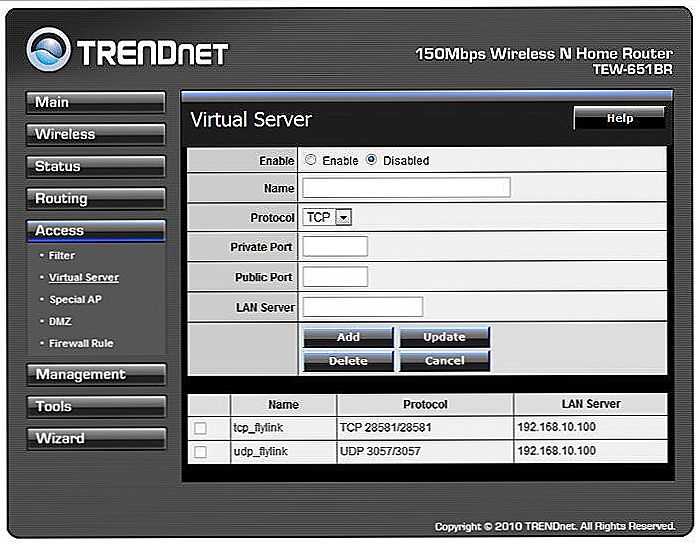700x544 pixels.
Task: Open the Firewall Rule page
Action: [x=81, y=343]
